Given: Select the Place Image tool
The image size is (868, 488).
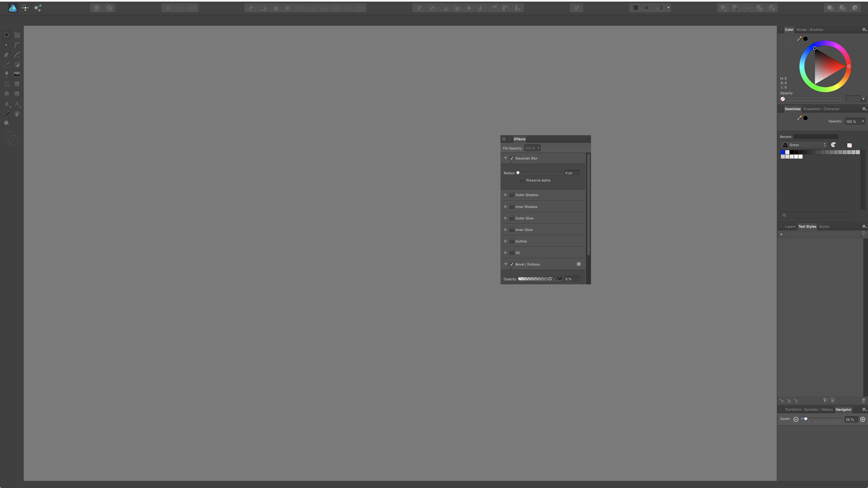Looking at the screenshot, I should 17,74.
